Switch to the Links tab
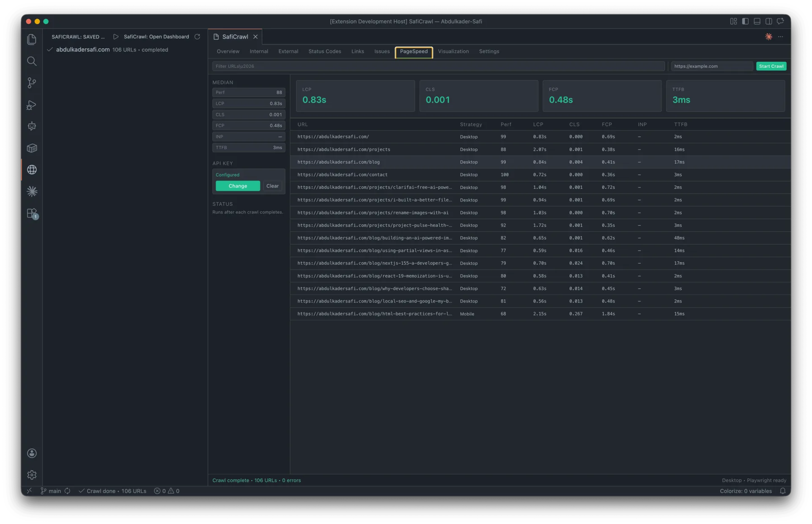 357,52
